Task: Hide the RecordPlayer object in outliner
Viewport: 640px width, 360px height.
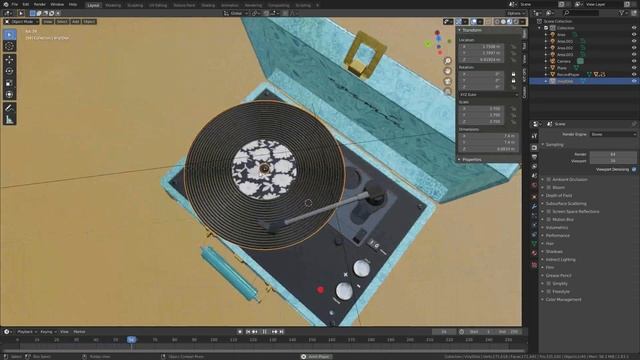Action: [x=634, y=74]
